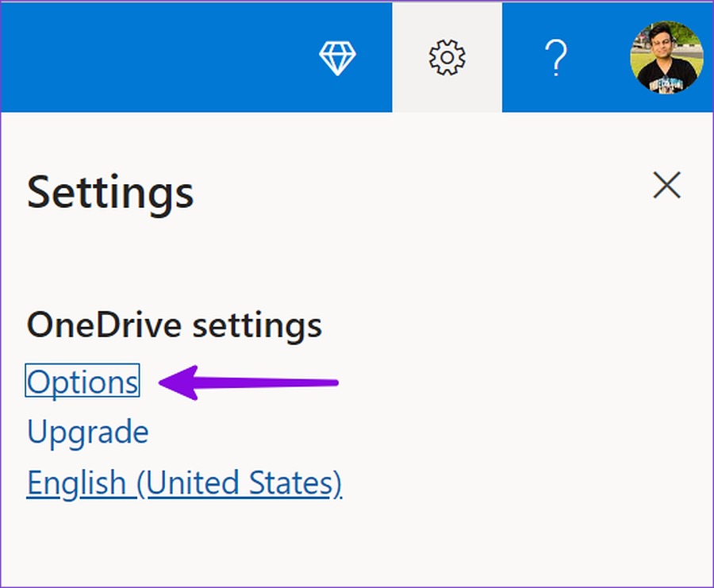Image resolution: width=714 pixels, height=588 pixels.
Task: Show account menu from the avatar photo
Action: (666, 57)
